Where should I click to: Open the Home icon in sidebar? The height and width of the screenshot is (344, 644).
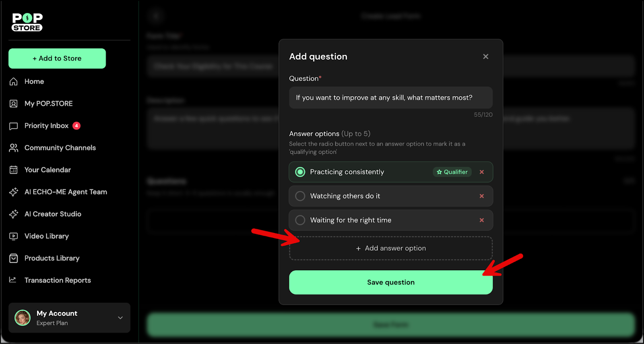point(14,81)
